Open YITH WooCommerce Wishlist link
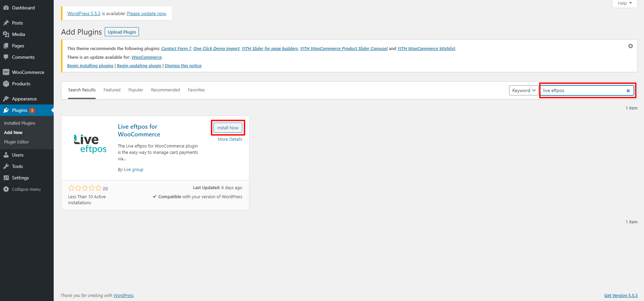The width and height of the screenshot is (644, 301). point(426,49)
